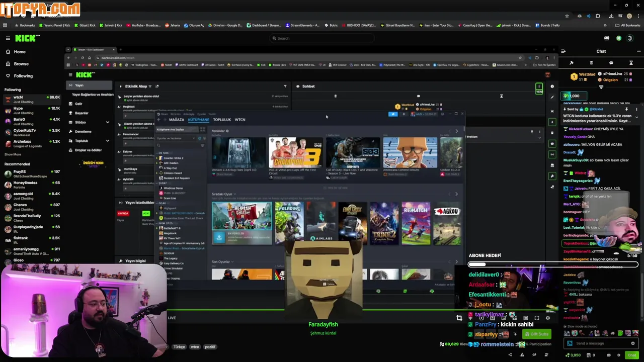This screenshot has width=644, height=362.
Task: Click the pencil edit icon in dashboard strip
Action: [x=552, y=98]
